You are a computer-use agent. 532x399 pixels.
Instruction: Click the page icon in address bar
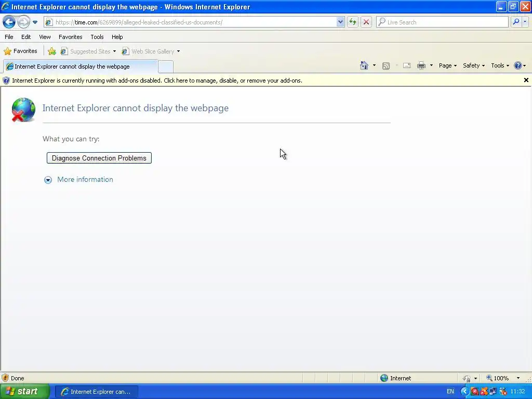(x=49, y=22)
